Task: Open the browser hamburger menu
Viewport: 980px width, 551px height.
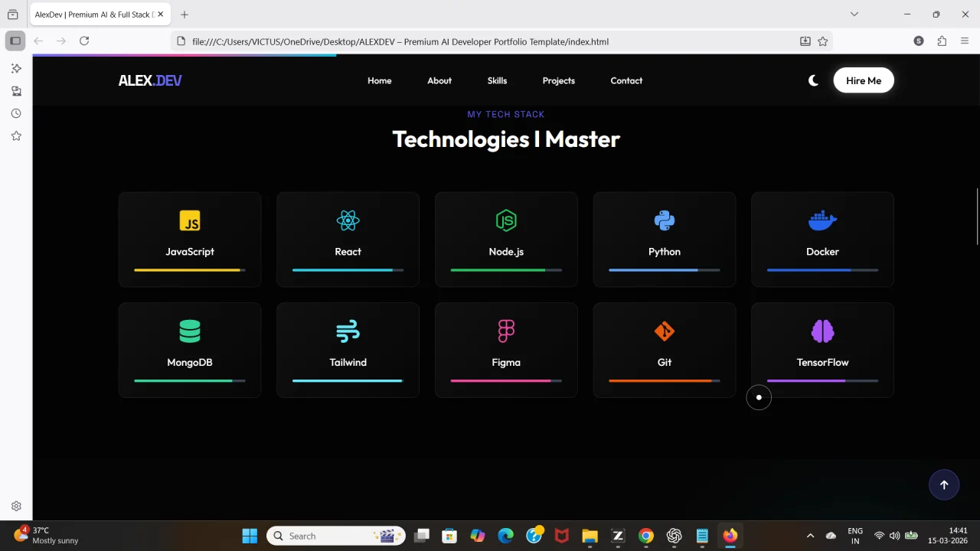Action: click(965, 41)
